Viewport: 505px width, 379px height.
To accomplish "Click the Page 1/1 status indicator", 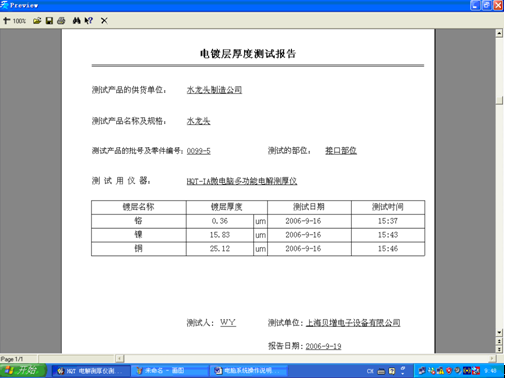I will pos(12,359).
